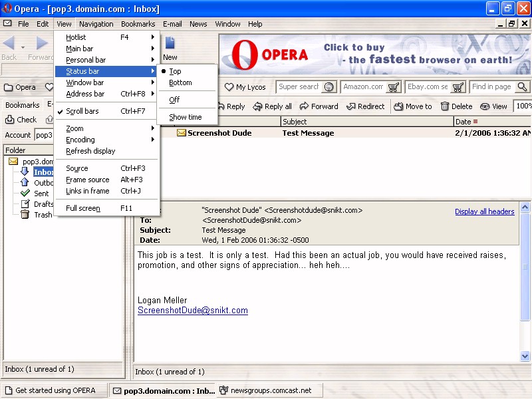The image size is (532, 399).
Task: Click the Redirect mail icon
Action: tap(350, 106)
